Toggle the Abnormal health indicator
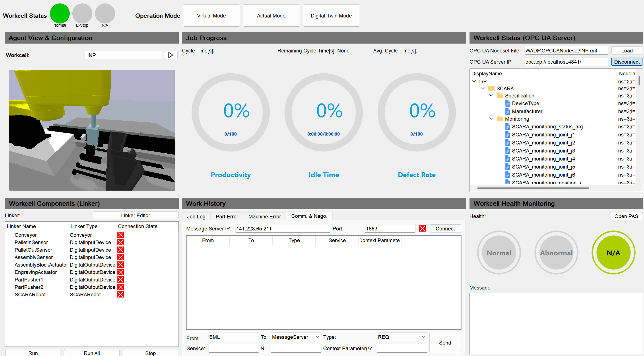Screen dimensions: 644x356 click(x=556, y=253)
